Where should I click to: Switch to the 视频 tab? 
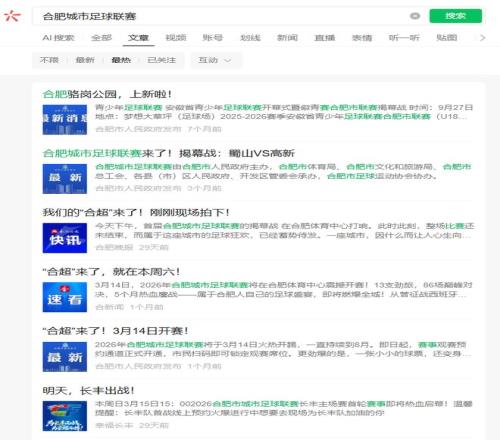click(x=176, y=38)
